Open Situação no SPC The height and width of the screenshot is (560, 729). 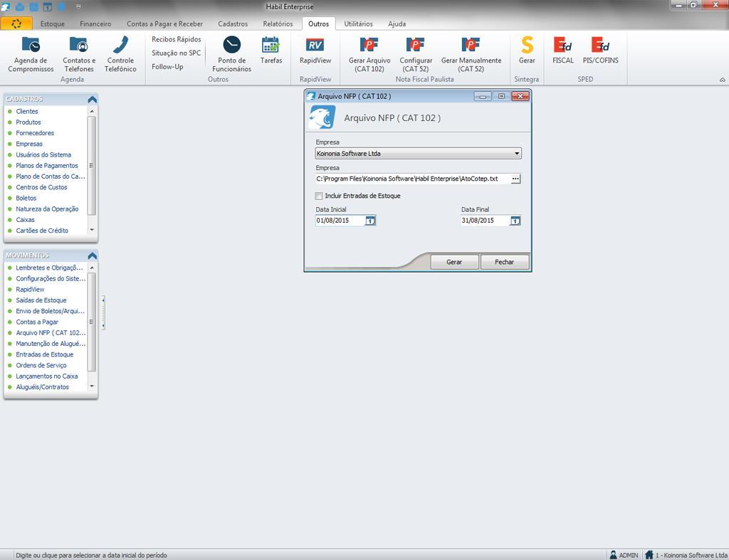[x=177, y=53]
